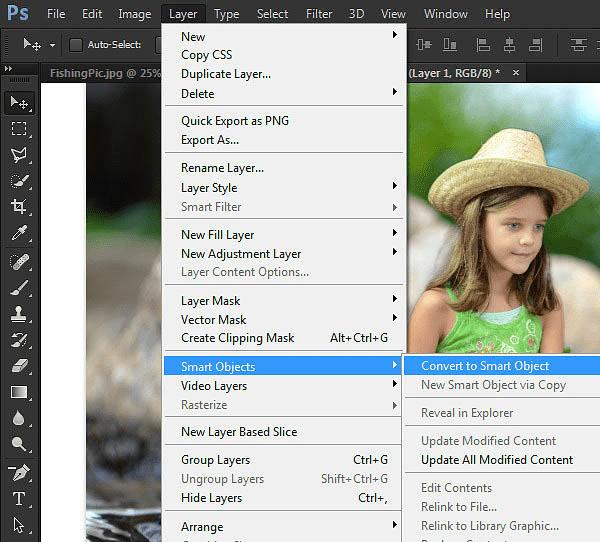
Task: Select the Rectangular Marquee tool
Action: pyautogui.click(x=19, y=128)
